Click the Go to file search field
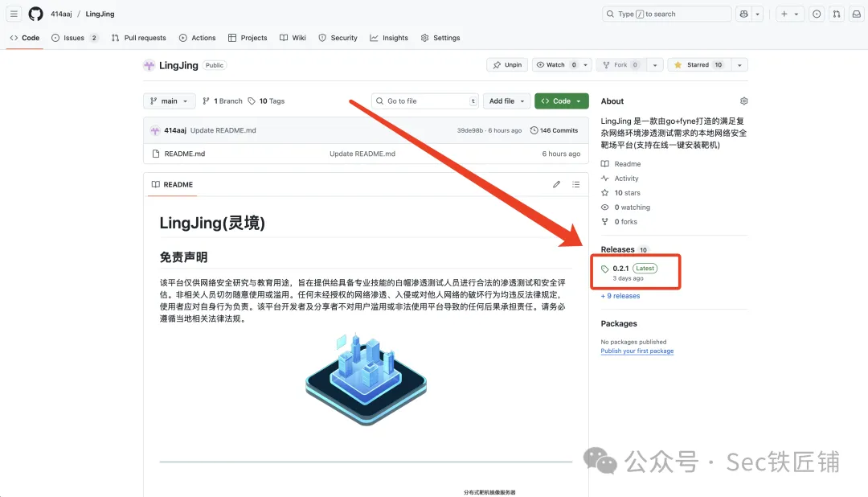Image resolution: width=868 pixels, height=497 pixels. click(x=424, y=101)
